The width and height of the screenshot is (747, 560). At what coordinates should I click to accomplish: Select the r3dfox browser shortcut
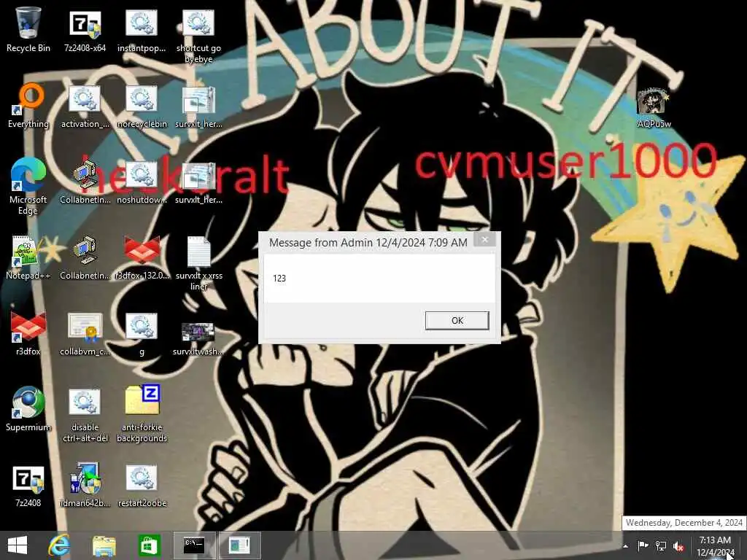coord(28,333)
